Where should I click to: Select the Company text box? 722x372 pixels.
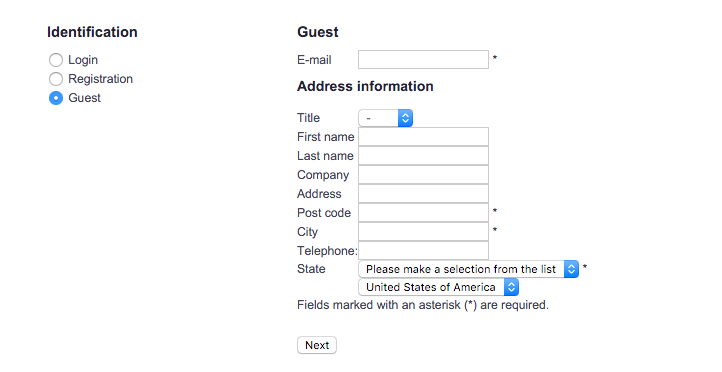click(x=423, y=175)
